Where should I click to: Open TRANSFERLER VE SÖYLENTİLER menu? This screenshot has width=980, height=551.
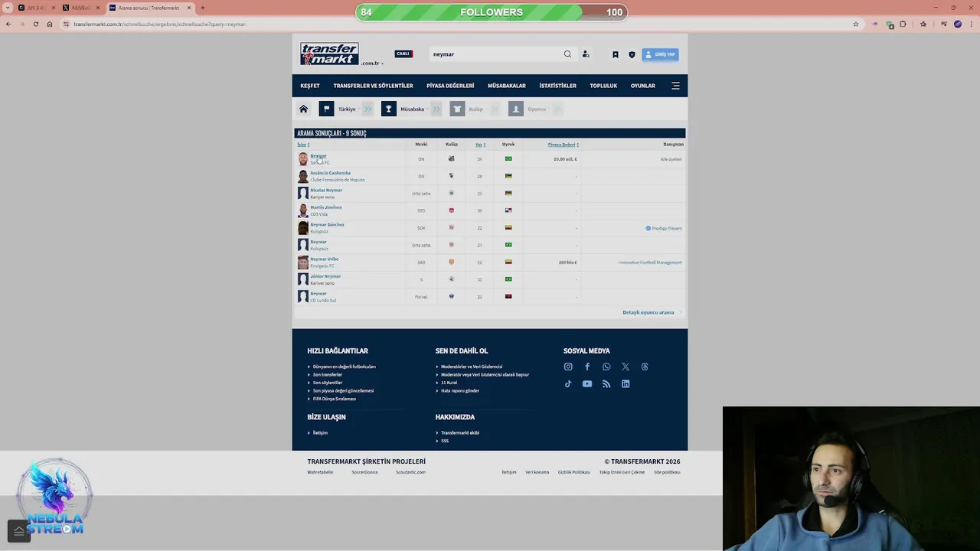(373, 86)
